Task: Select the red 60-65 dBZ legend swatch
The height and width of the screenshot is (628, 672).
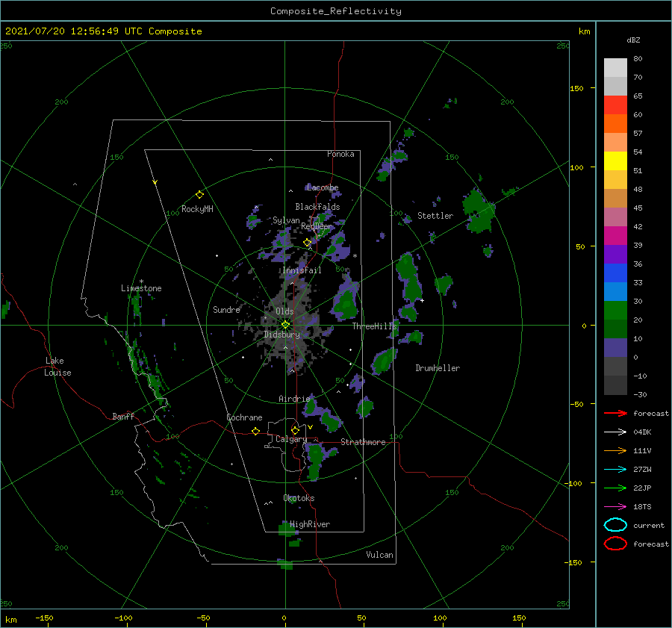Action: coord(615,105)
